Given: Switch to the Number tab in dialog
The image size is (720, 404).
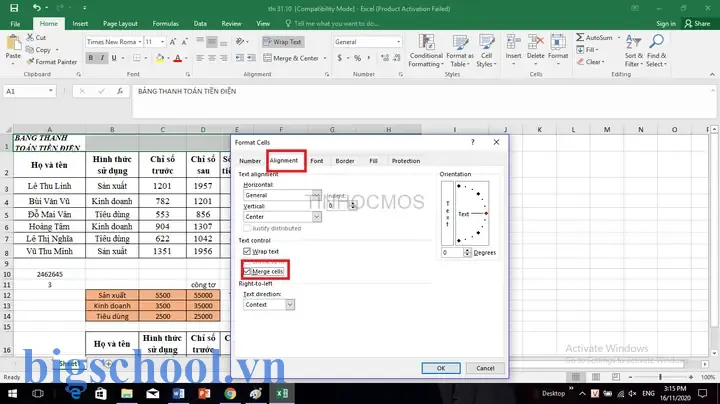Looking at the screenshot, I should pyautogui.click(x=250, y=161).
